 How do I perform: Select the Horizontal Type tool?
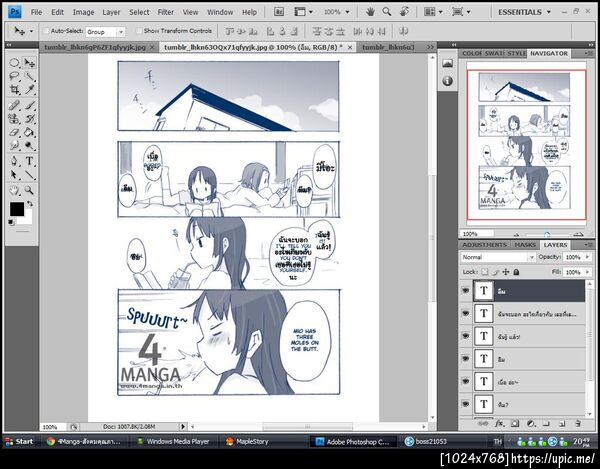(29, 161)
